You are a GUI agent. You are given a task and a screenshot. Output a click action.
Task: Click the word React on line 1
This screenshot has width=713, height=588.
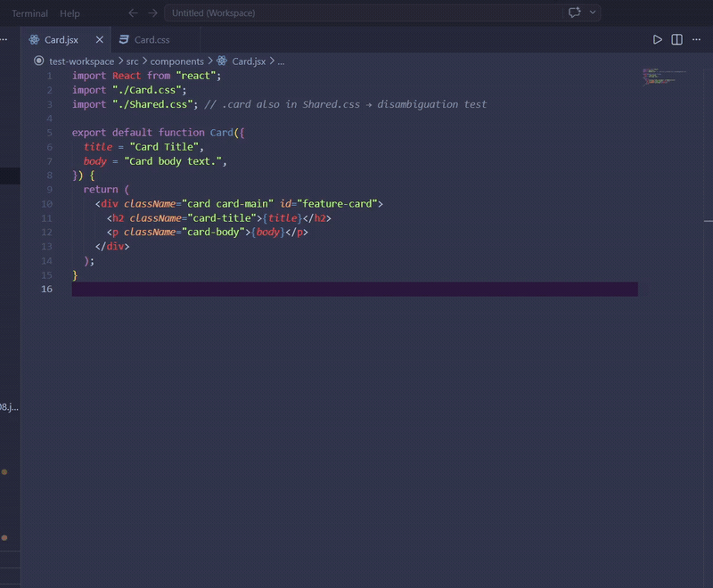coord(127,76)
